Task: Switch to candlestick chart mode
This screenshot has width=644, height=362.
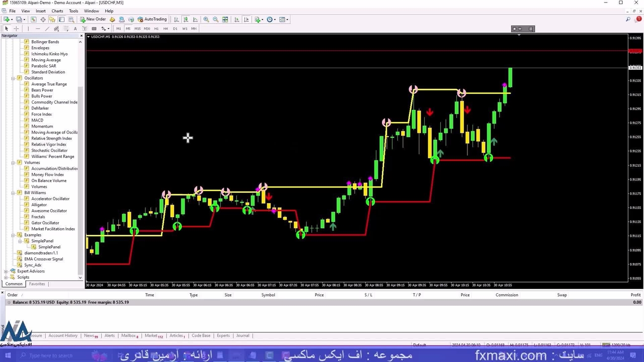Action: [x=186, y=19]
